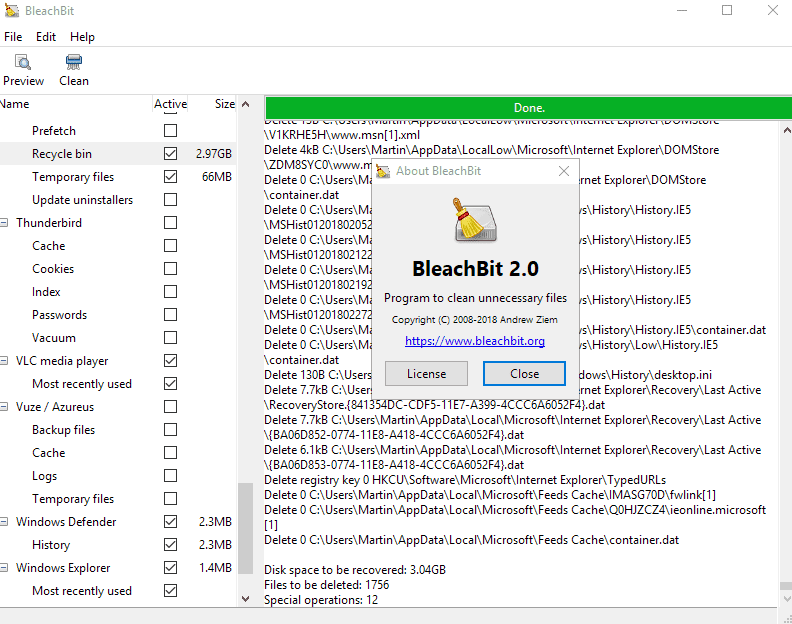
Task: Open the bleachbit.org website link
Action: 475,341
